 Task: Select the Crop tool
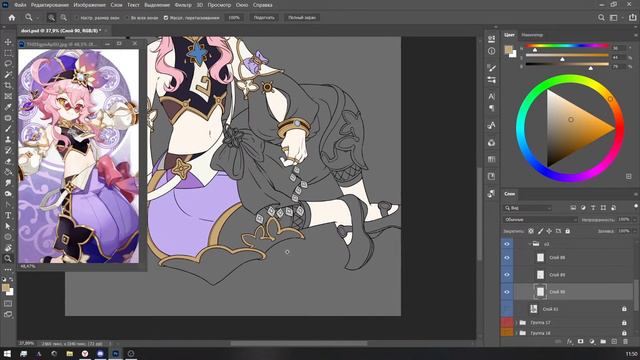[x=8, y=85]
